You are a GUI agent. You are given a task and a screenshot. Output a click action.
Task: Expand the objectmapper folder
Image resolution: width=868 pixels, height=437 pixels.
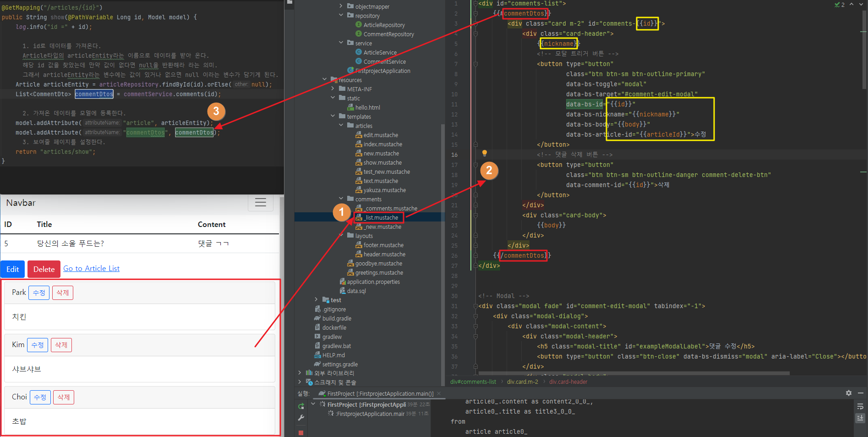(x=341, y=6)
